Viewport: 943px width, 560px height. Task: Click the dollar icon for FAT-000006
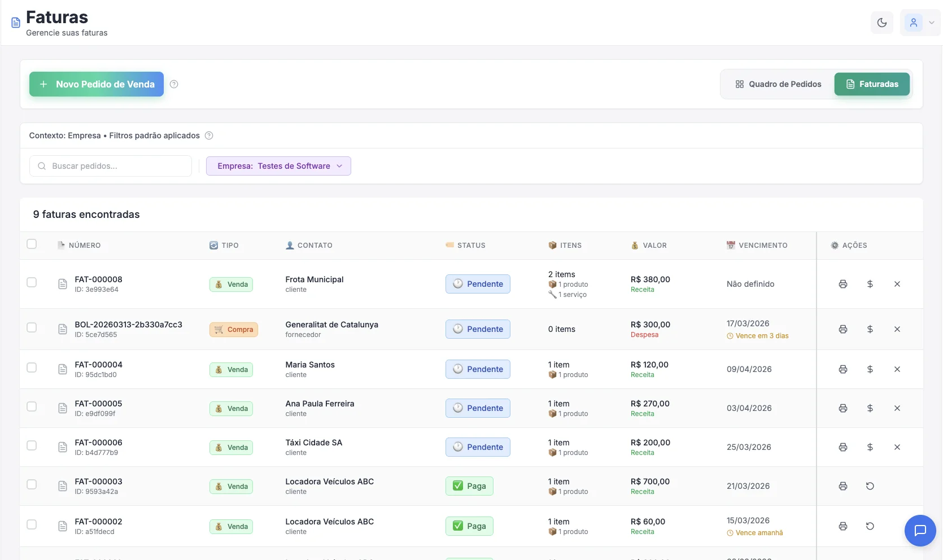tap(870, 447)
